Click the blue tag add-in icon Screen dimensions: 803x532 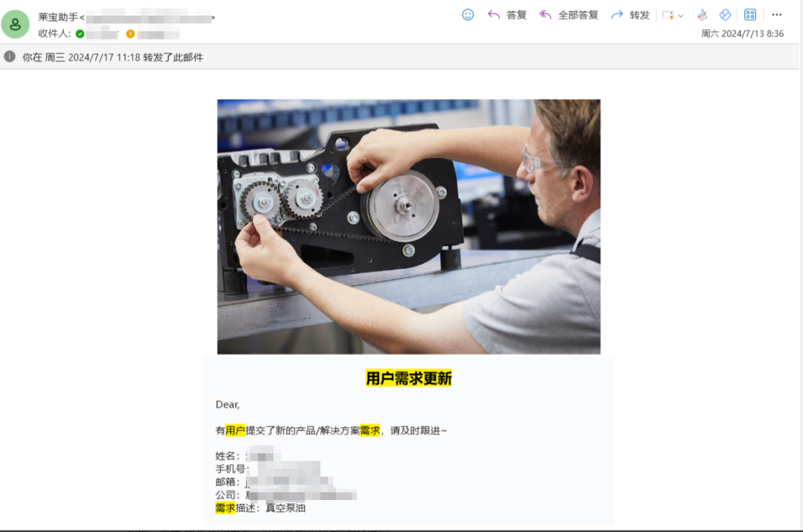[725, 14]
